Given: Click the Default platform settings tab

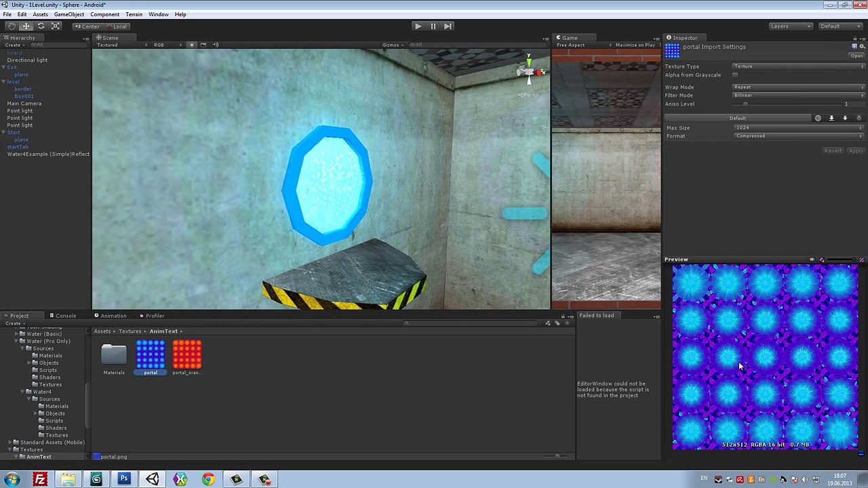Looking at the screenshot, I should click(x=738, y=118).
